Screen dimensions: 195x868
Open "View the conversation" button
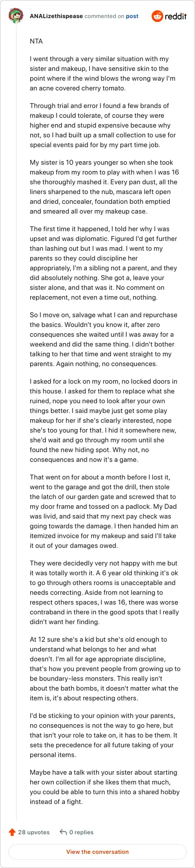point(97,851)
